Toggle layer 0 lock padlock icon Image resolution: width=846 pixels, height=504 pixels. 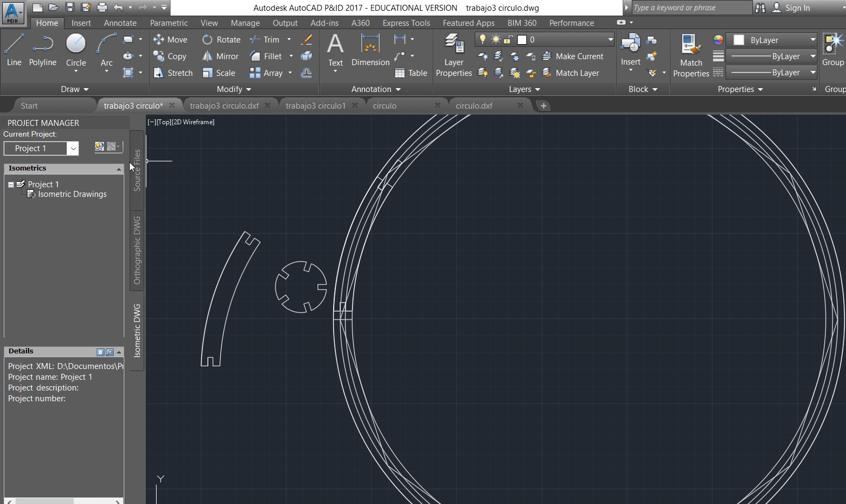[508, 39]
